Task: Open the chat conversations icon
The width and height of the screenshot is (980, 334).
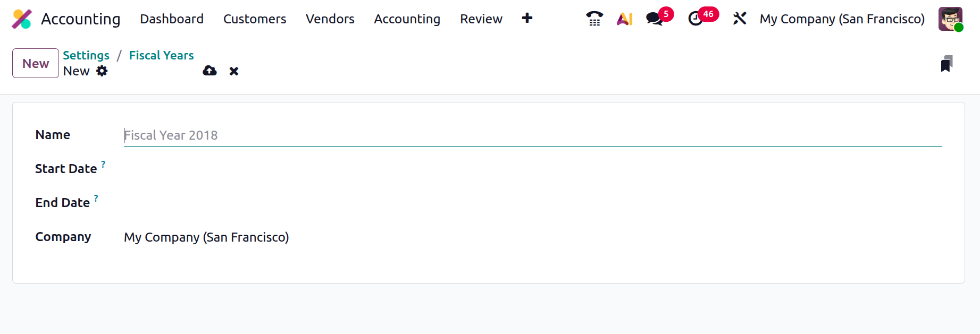Action: coord(655,19)
